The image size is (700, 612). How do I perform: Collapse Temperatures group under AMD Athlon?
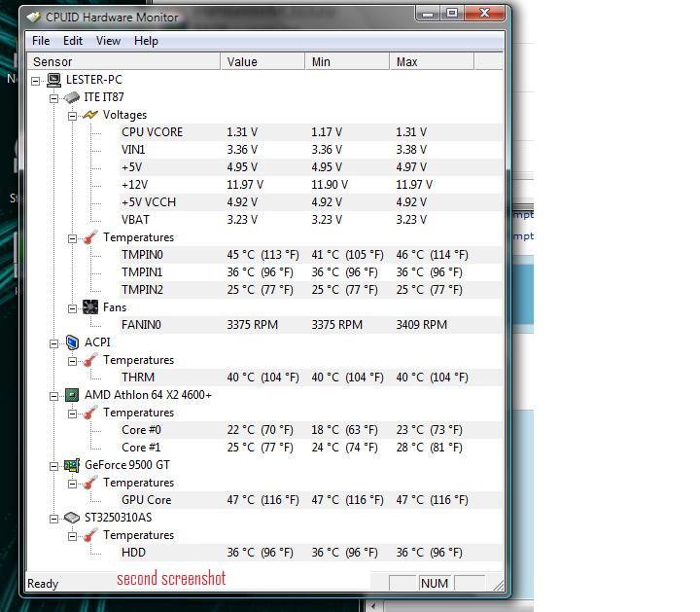tap(72, 414)
